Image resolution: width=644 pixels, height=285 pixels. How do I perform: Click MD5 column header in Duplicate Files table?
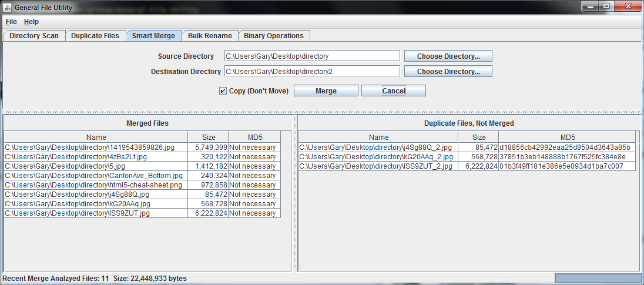click(x=567, y=138)
